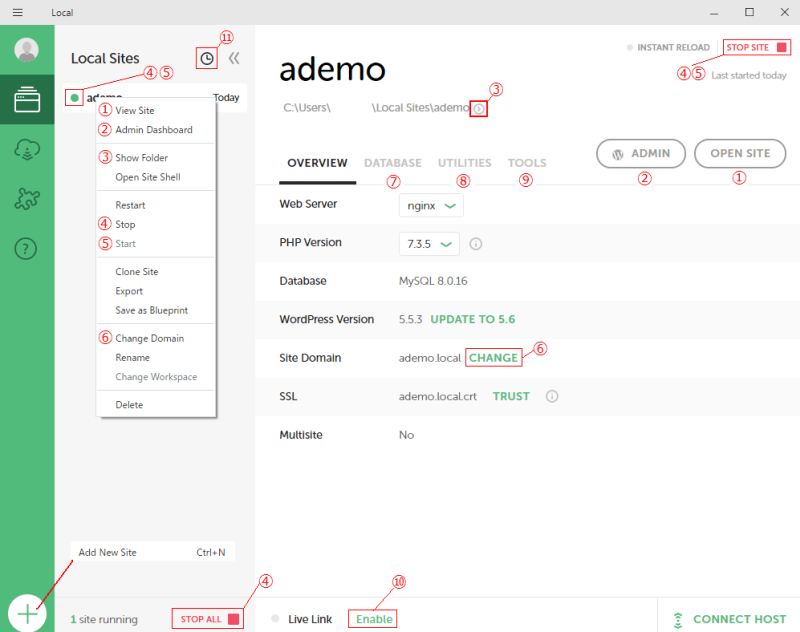
Task: Switch to the Database tab
Action: (393, 163)
